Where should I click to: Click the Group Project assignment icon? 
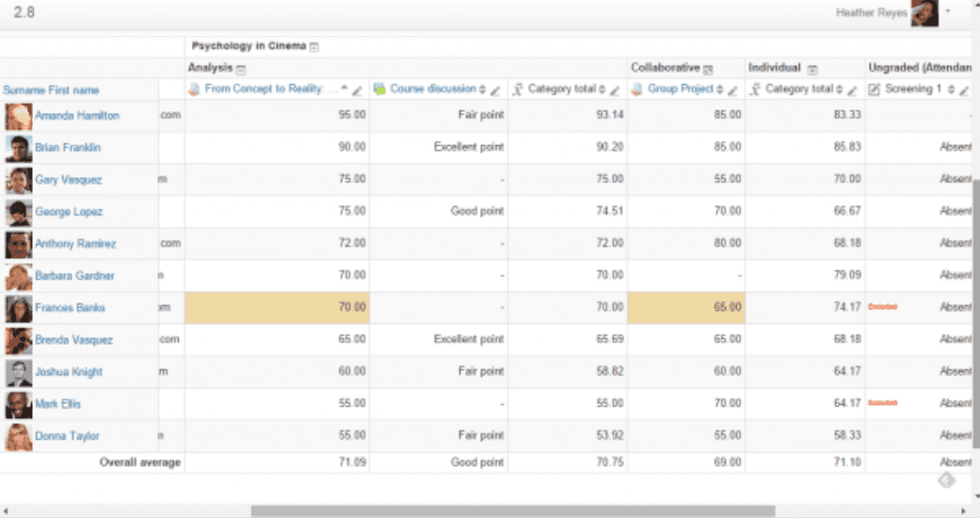click(x=637, y=89)
